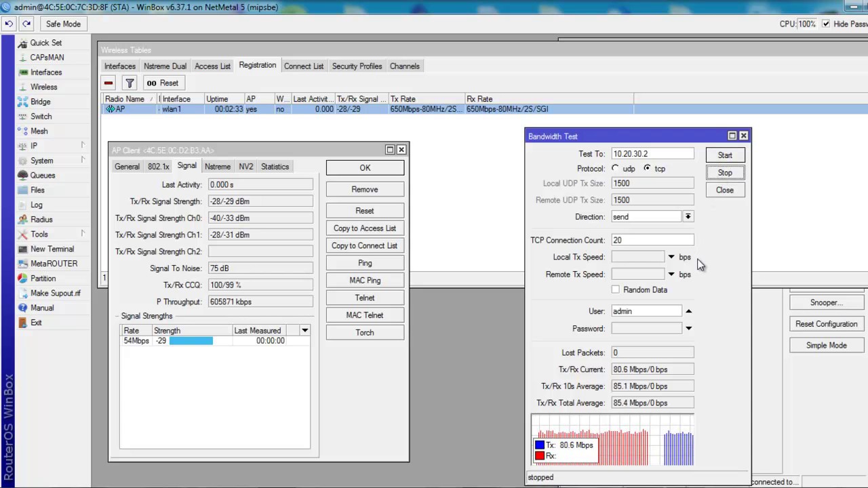Switch to the Nstreme Dual tab

pyautogui.click(x=165, y=66)
